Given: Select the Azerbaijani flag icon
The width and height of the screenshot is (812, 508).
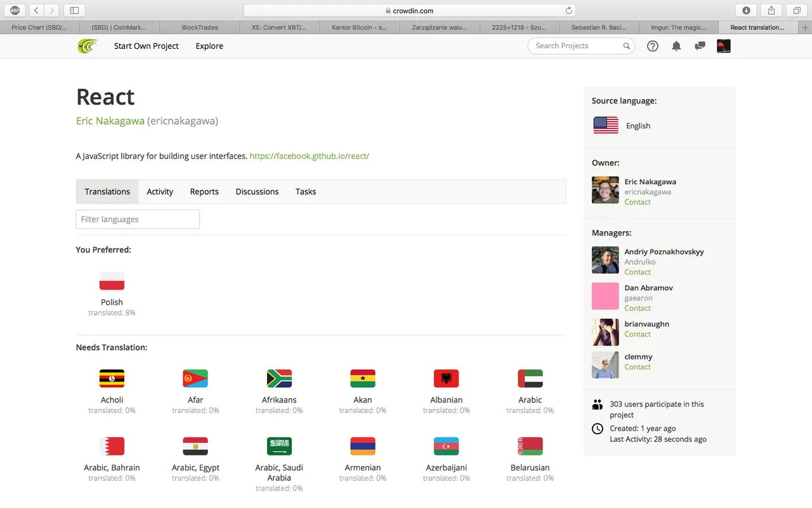Looking at the screenshot, I should coord(447,446).
